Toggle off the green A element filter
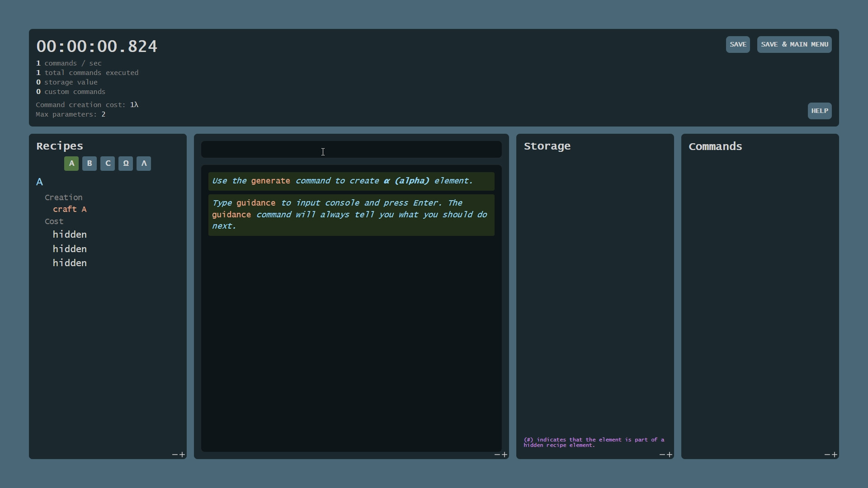The image size is (868, 488). tap(71, 163)
